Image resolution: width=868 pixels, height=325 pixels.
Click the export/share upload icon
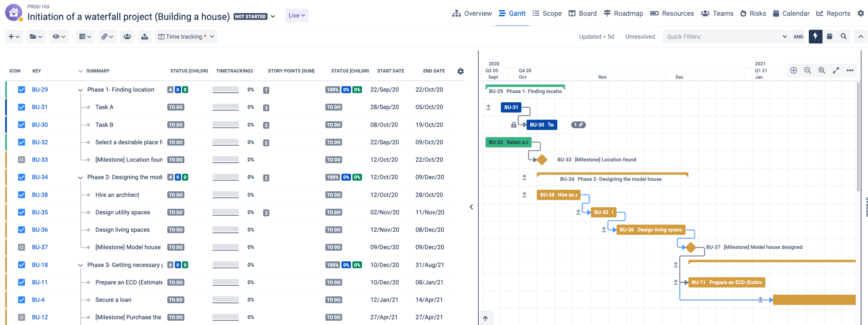[145, 37]
